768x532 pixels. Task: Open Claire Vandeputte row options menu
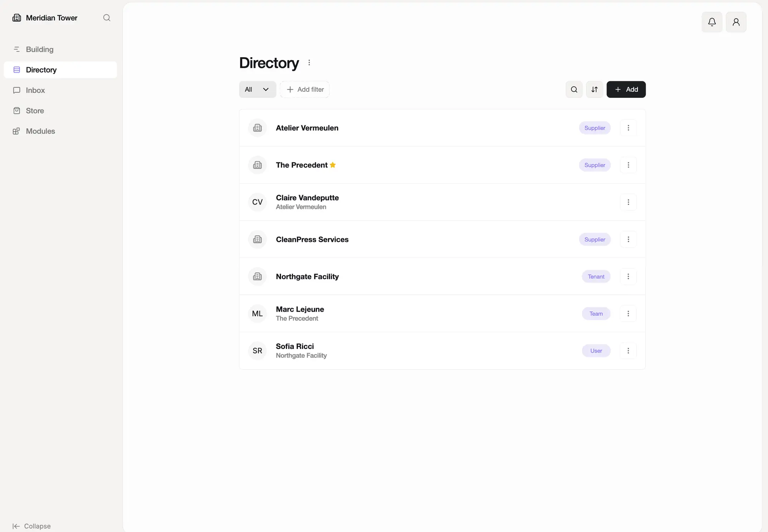coord(628,202)
